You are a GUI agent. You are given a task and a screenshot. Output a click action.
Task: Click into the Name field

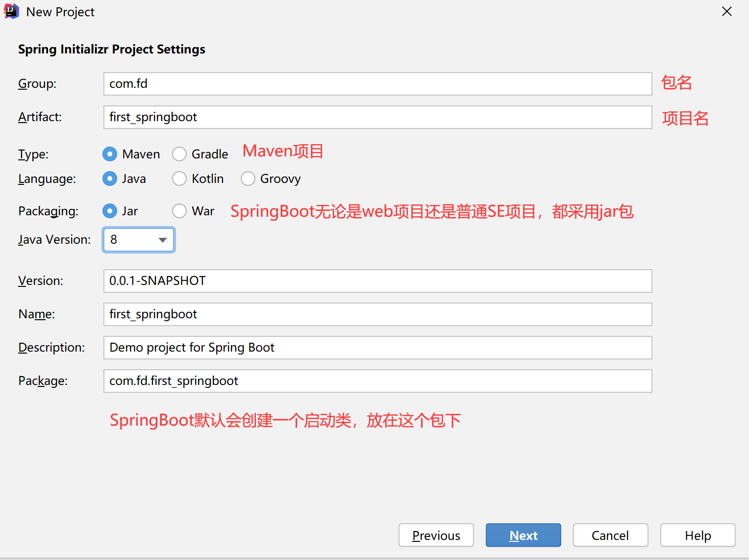[377, 314]
